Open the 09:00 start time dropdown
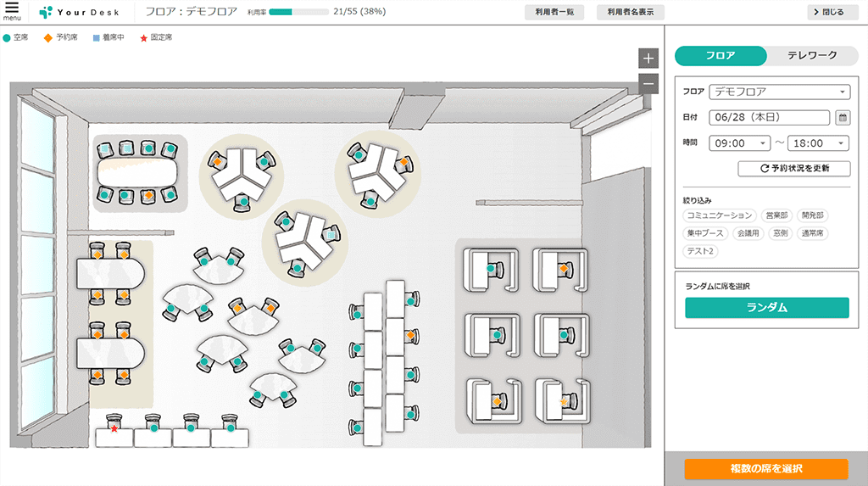Image resolution: width=868 pixels, height=486 pixels. (x=739, y=143)
